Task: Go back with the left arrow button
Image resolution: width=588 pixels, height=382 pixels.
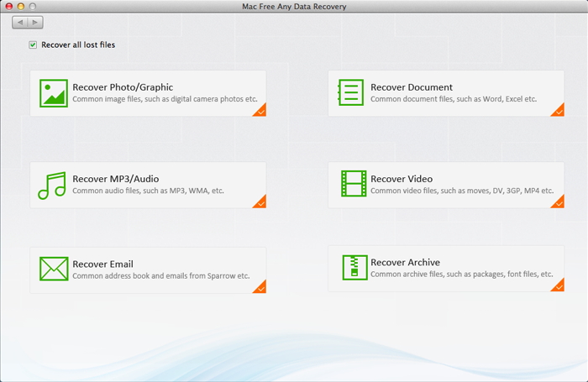Action: [20, 23]
